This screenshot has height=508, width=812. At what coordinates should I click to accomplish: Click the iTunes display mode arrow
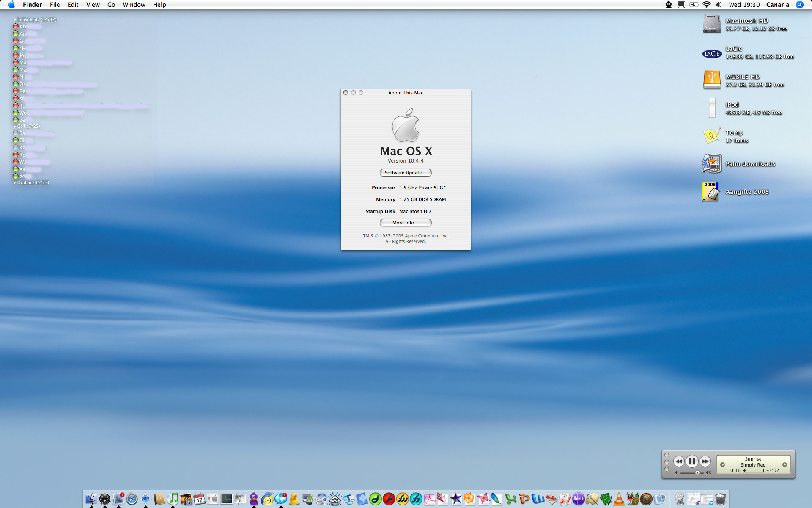(723, 465)
